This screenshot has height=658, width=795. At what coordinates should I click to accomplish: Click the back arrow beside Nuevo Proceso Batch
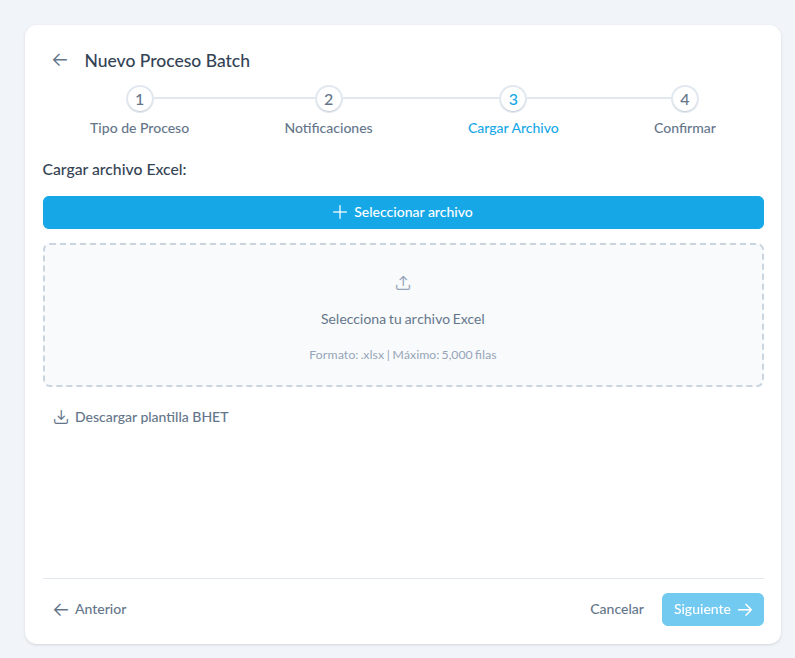[x=60, y=60]
